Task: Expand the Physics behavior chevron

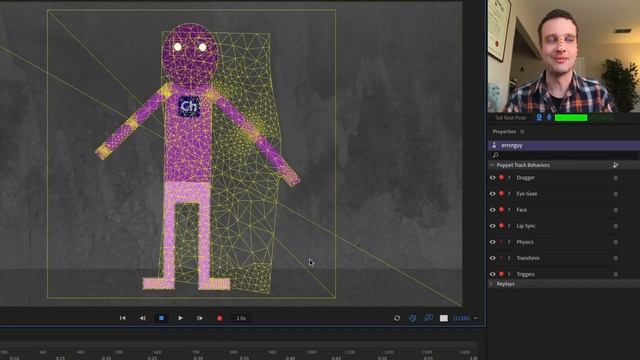Action: 509,242
